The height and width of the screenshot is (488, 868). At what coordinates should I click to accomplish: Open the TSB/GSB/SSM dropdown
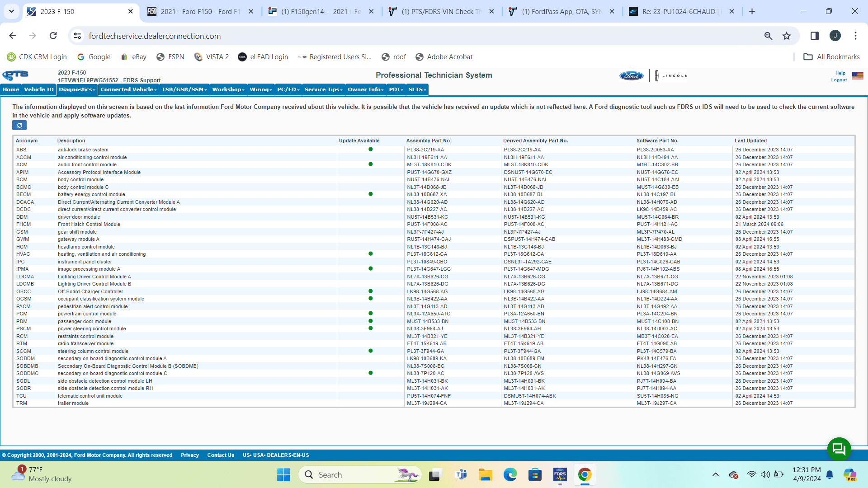point(184,89)
